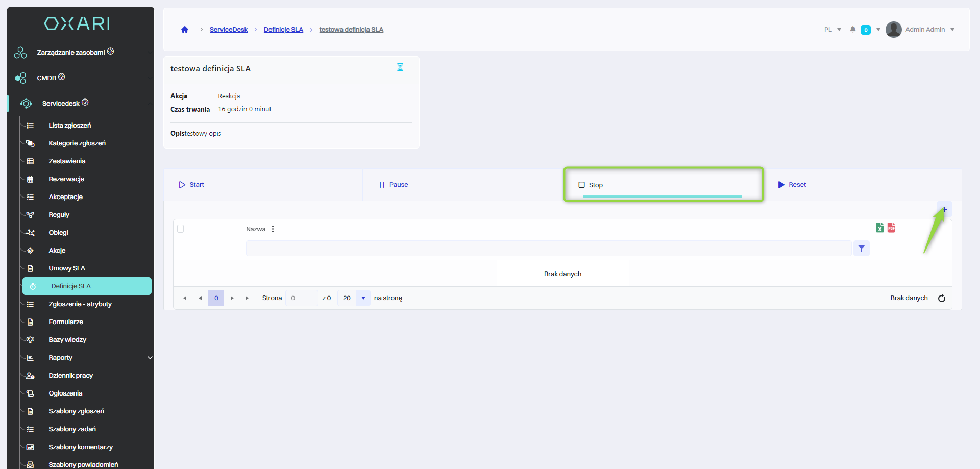Export table to Excel file
980x469 pixels.
[880, 228]
